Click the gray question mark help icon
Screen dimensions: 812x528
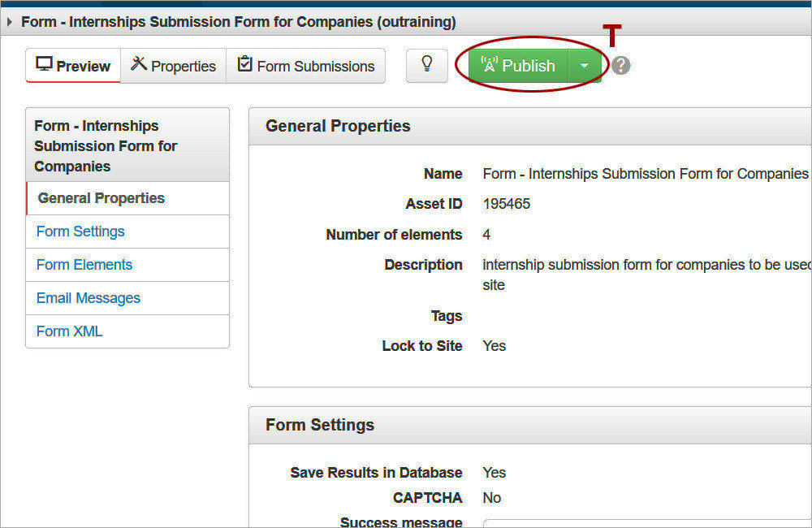coord(621,66)
